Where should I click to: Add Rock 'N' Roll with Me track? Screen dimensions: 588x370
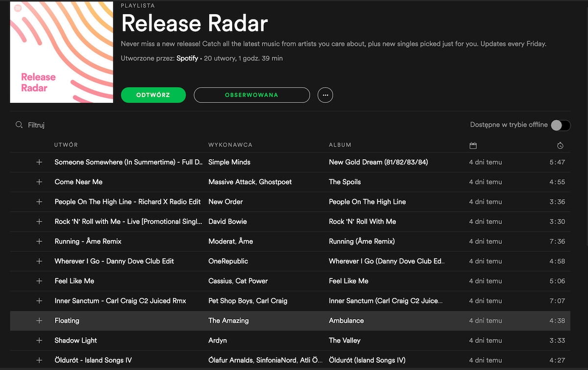39,222
